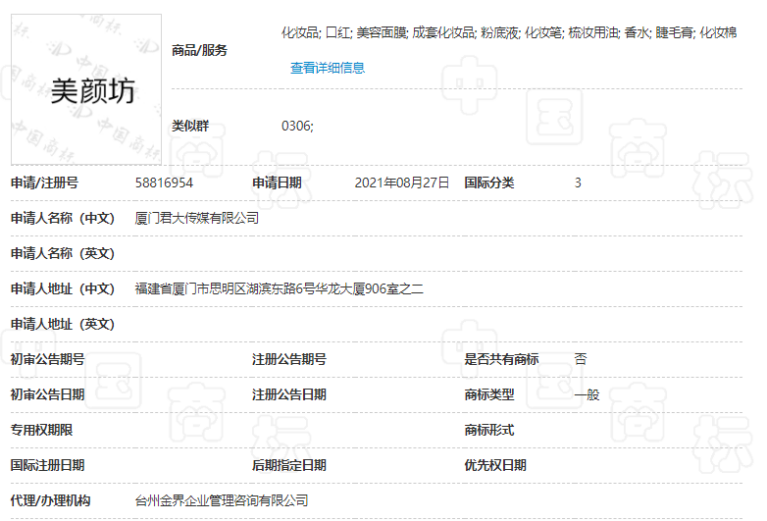The image size is (767, 521).
Task: Click the 国际分类 label
Action: tap(489, 183)
